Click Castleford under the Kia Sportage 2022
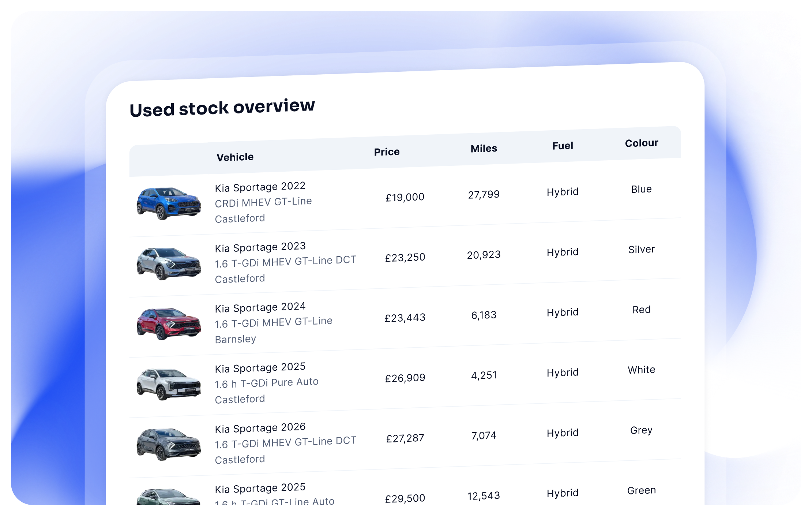812x516 pixels. [x=240, y=218]
